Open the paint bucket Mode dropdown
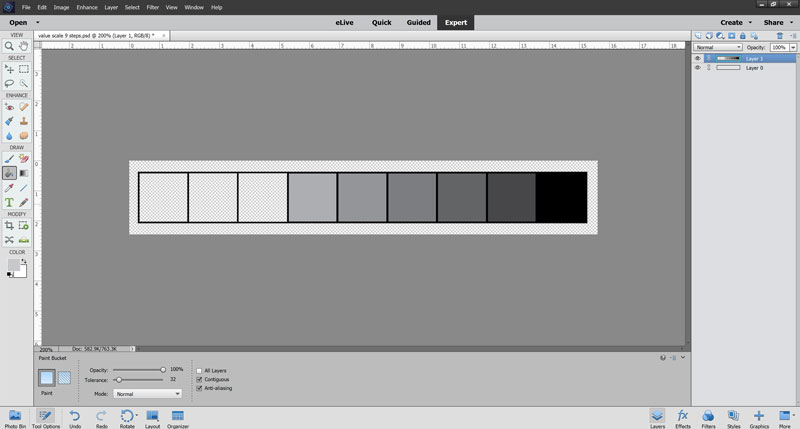Screen dimensions: 800x429 pos(147,394)
